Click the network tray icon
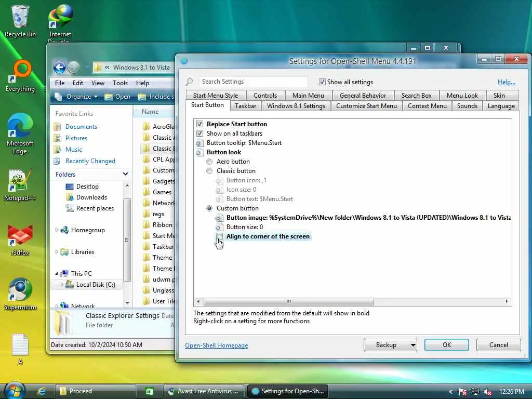532x399 pixels. [475, 392]
